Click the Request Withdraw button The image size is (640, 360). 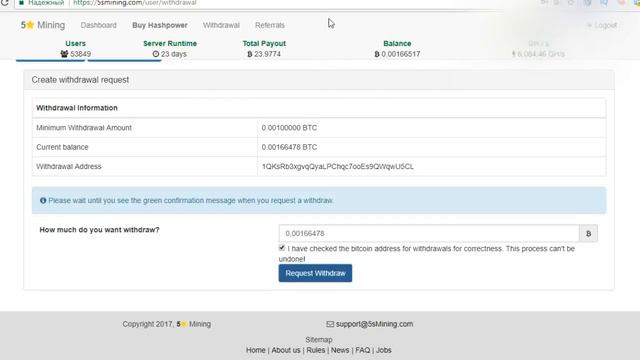click(x=316, y=273)
